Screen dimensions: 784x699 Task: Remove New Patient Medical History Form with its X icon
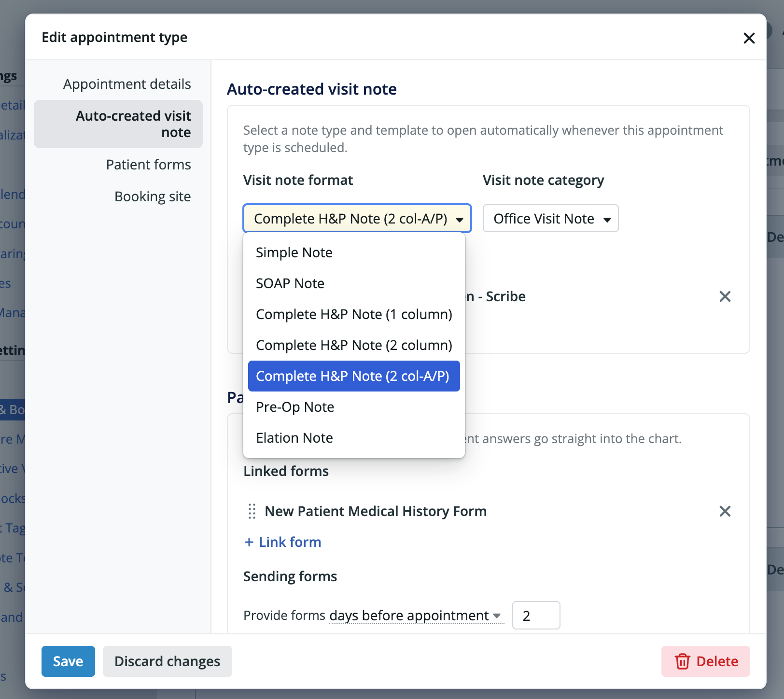click(725, 511)
